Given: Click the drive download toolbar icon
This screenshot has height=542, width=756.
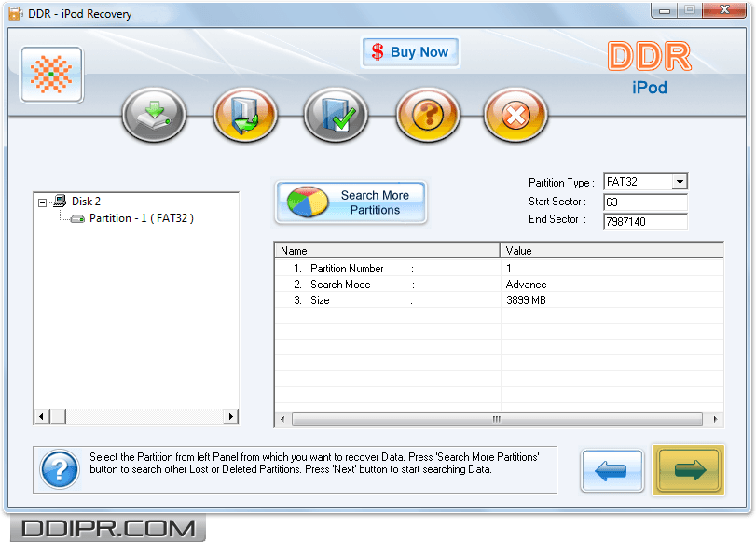Looking at the screenshot, I should pyautogui.click(x=155, y=115).
